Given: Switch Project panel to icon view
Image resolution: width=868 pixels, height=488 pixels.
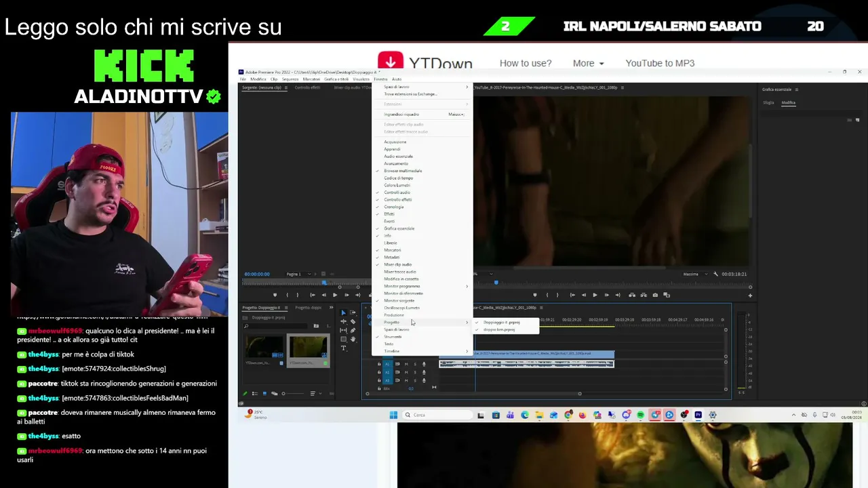Looking at the screenshot, I should (264, 393).
